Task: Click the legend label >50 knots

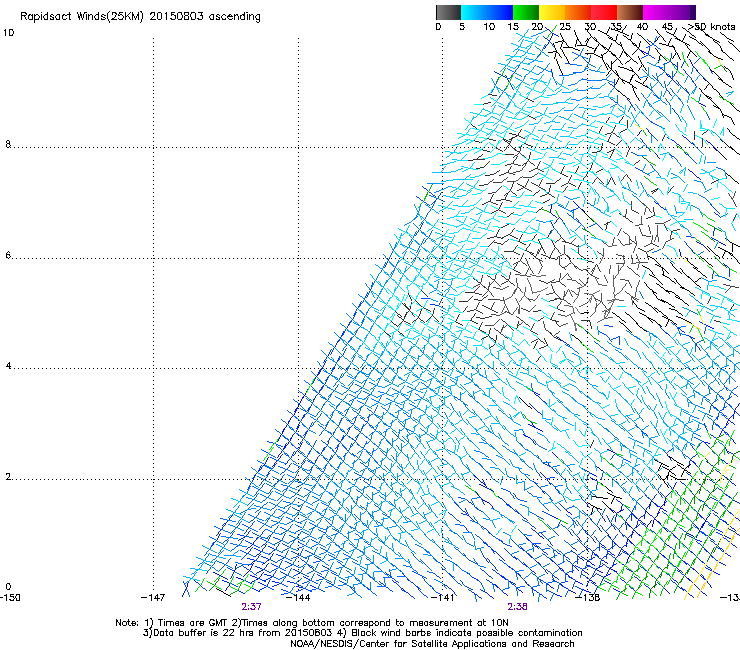Action: [x=711, y=27]
